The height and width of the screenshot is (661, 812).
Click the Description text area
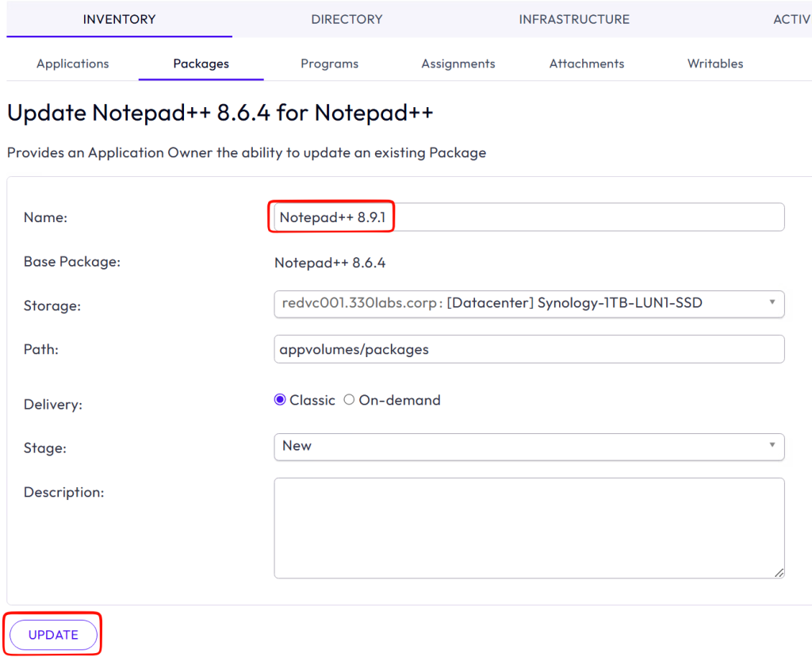point(529,528)
